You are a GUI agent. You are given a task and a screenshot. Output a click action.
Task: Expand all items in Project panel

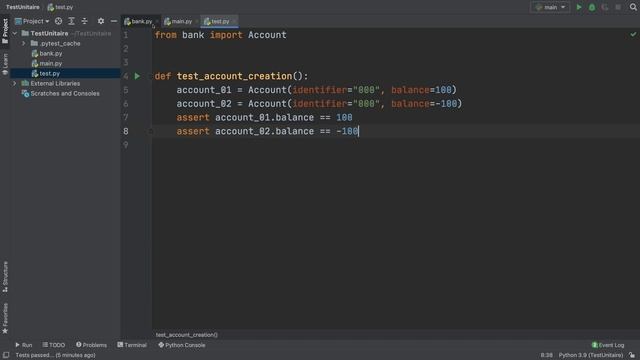pos(71,21)
